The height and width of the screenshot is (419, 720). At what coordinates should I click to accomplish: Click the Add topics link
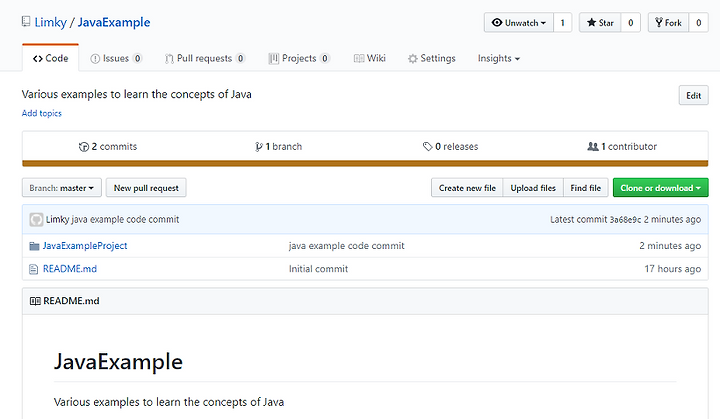[x=42, y=113]
